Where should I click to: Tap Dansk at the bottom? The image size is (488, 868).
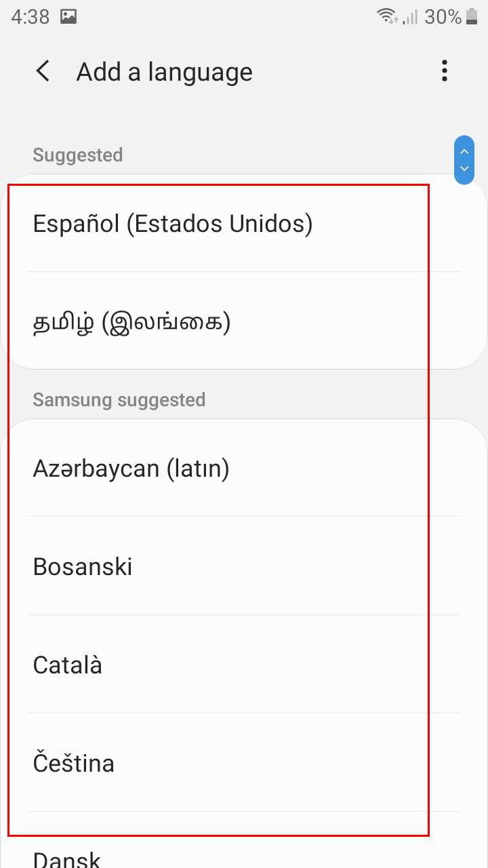pyautogui.click(x=66, y=859)
